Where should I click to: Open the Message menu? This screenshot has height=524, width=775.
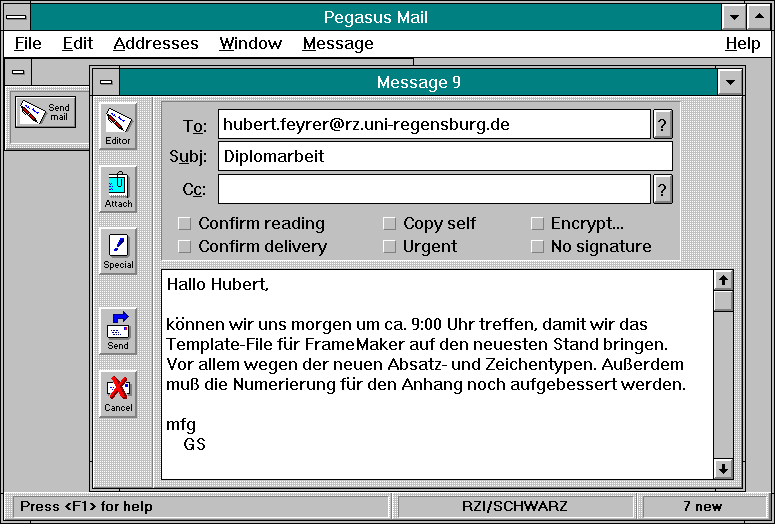pos(338,44)
